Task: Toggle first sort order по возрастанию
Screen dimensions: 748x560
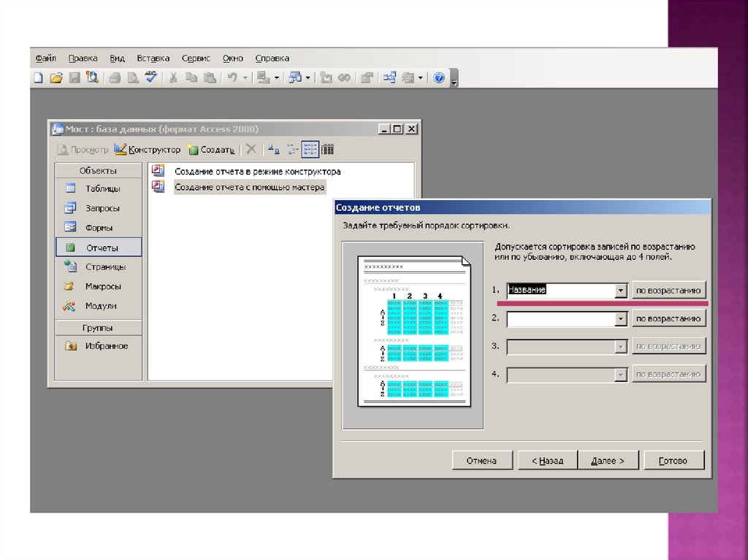Action: (x=668, y=290)
